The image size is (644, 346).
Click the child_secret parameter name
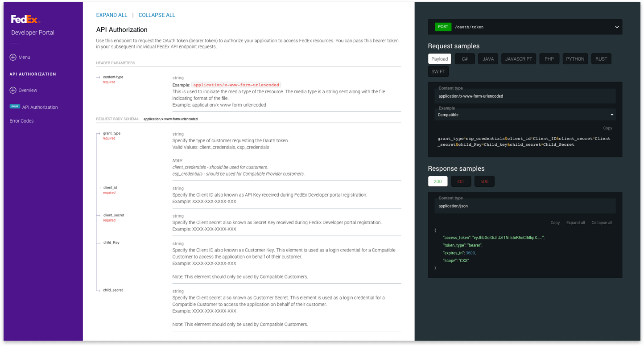coord(113,290)
